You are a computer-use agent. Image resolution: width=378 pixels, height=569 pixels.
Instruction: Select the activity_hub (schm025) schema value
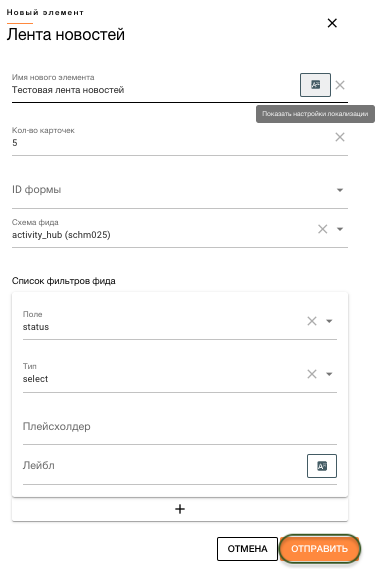[x=61, y=235]
